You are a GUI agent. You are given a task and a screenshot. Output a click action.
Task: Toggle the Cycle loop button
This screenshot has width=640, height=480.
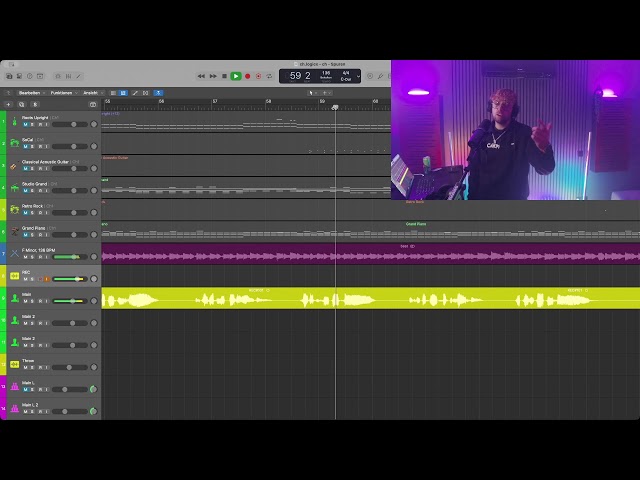point(269,76)
